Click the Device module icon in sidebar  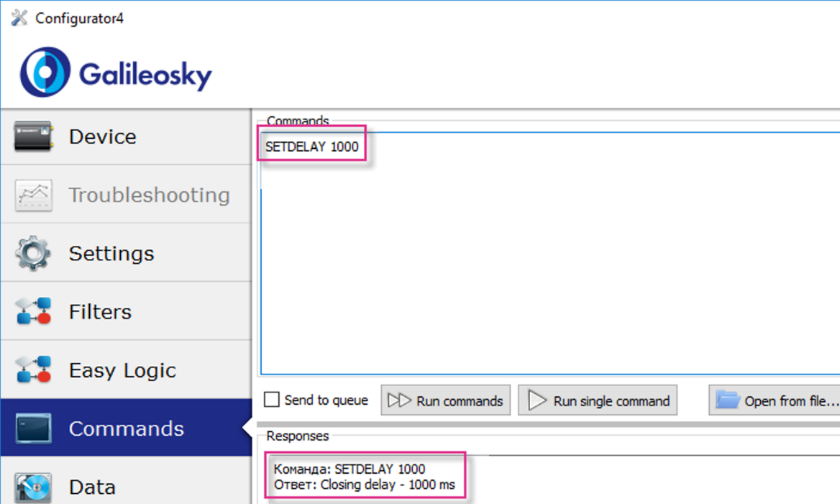point(33,137)
